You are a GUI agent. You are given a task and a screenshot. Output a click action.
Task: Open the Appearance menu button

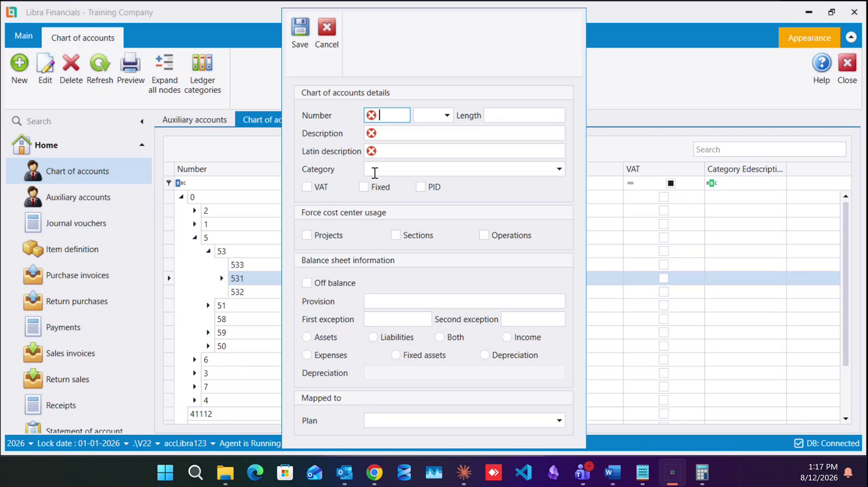click(x=809, y=38)
